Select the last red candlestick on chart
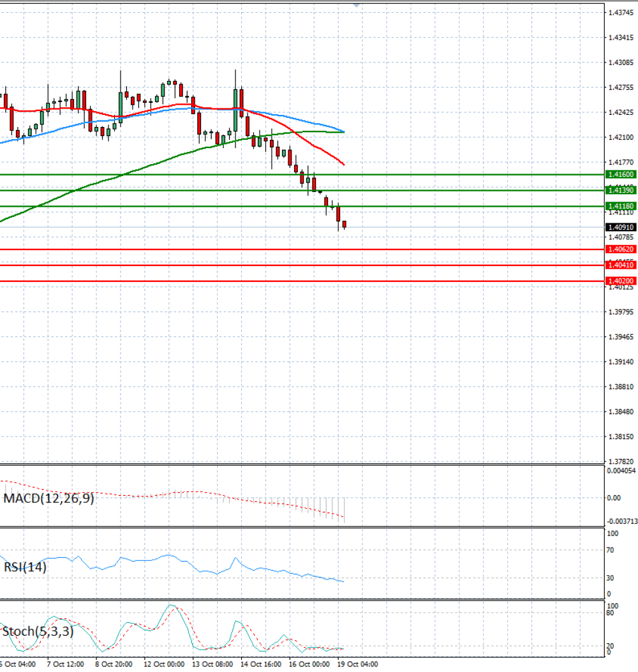This screenshot has width=638, height=672. coord(345,225)
